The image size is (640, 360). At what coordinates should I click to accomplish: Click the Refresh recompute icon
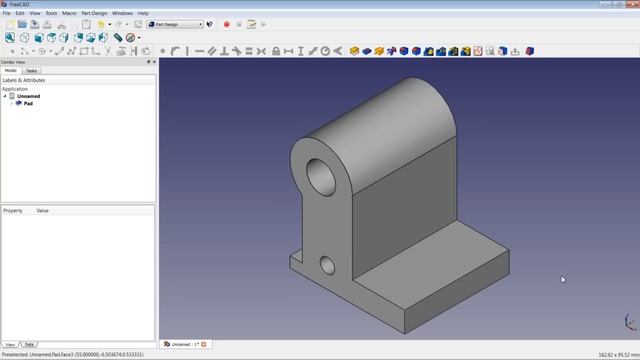coord(138,24)
